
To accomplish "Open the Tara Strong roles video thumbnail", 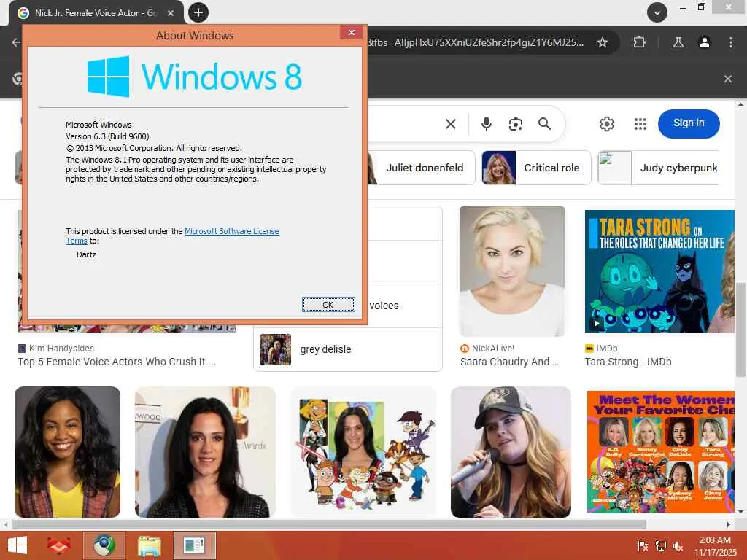I will click(659, 271).
